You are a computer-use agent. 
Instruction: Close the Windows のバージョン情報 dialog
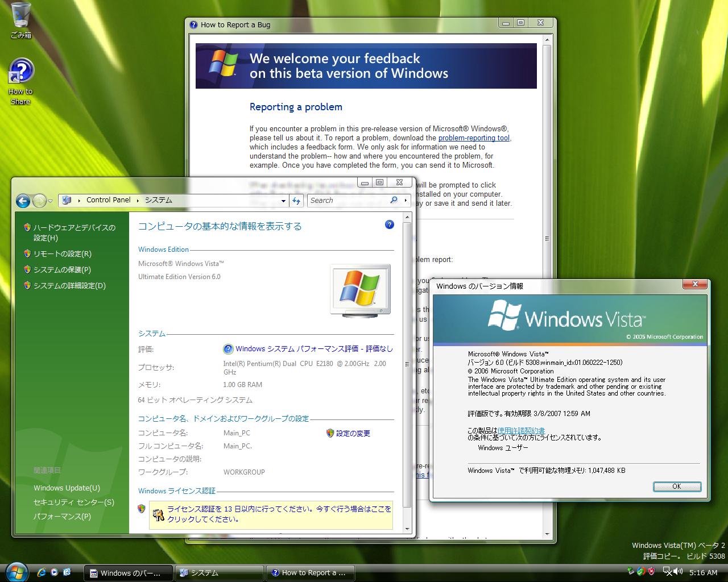pos(695,284)
